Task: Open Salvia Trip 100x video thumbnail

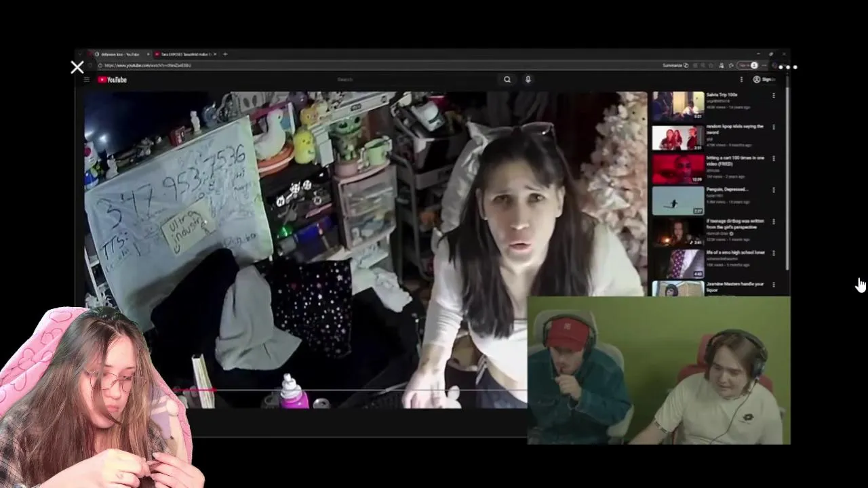Action: (x=678, y=106)
